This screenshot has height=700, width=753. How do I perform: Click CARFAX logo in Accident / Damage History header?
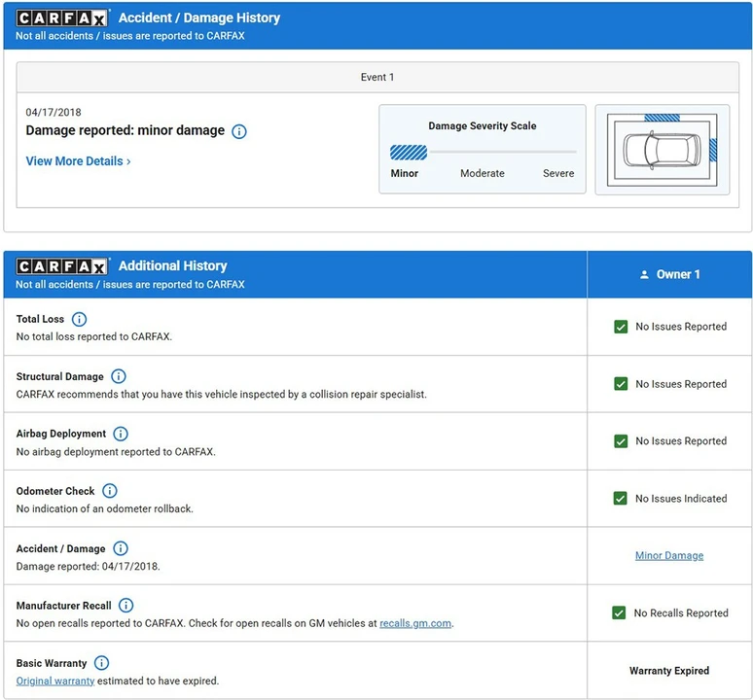(x=61, y=18)
